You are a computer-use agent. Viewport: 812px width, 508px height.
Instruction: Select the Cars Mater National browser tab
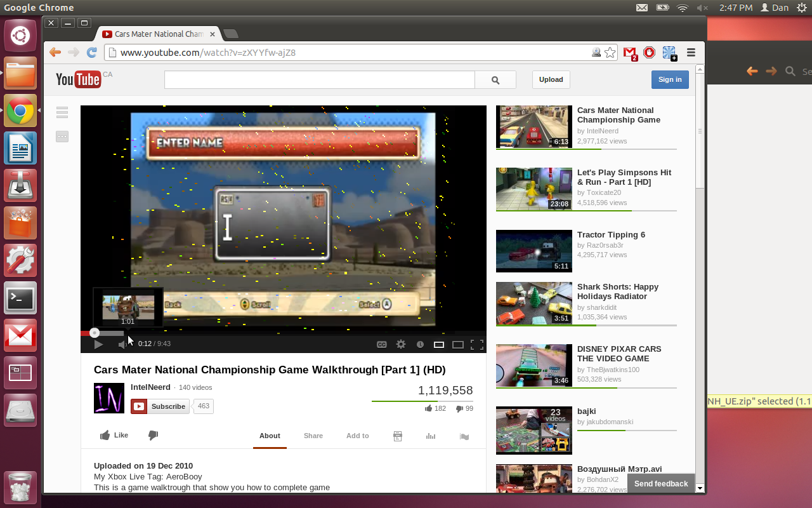tap(159, 34)
